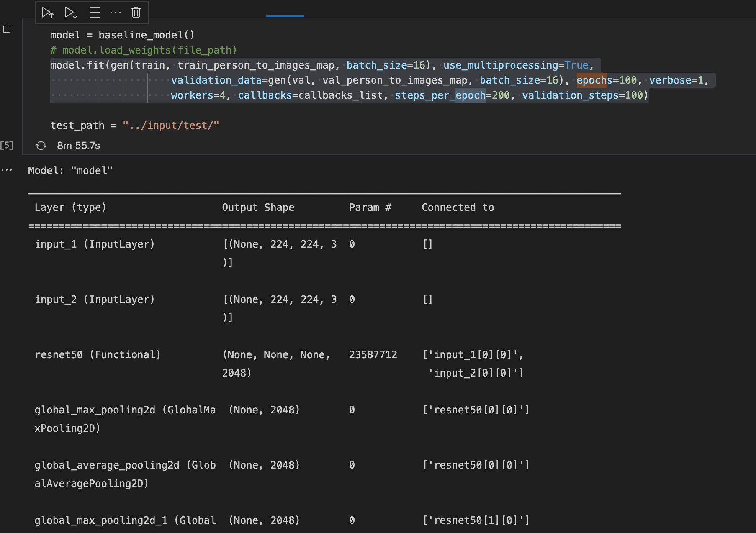Split the cell with the split icon
This screenshot has width=756, height=533.
coord(95,13)
